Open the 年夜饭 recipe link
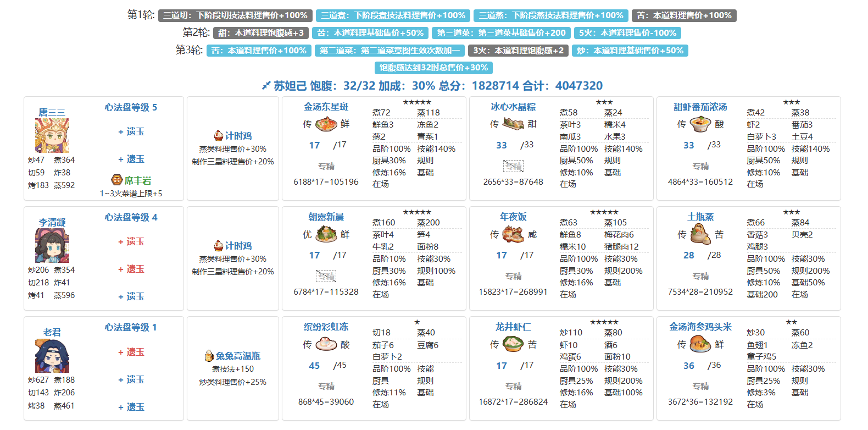This screenshot has height=430, width=868. 513,217
